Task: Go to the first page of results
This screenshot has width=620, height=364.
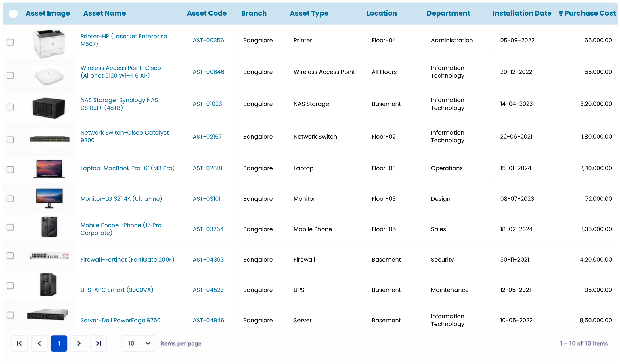Action: 19,343
